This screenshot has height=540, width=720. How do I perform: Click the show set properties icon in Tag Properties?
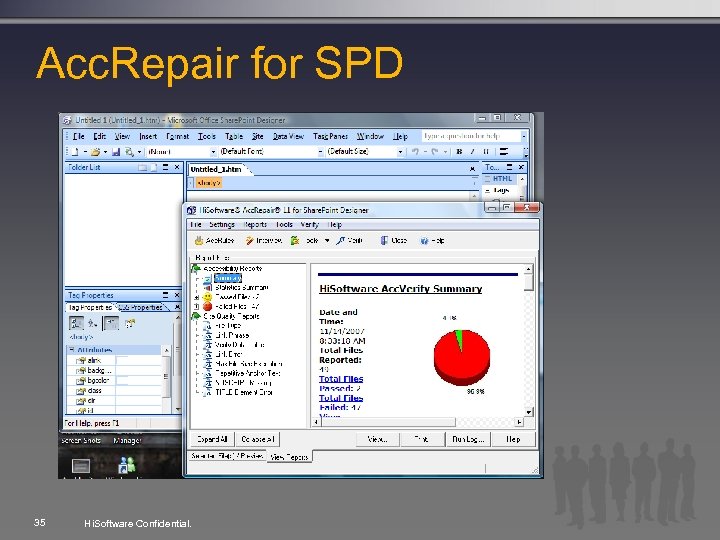(x=111, y=323)
